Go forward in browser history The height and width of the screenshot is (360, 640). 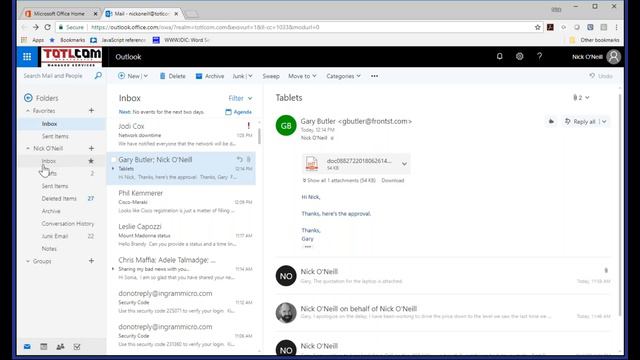[36, 27]
